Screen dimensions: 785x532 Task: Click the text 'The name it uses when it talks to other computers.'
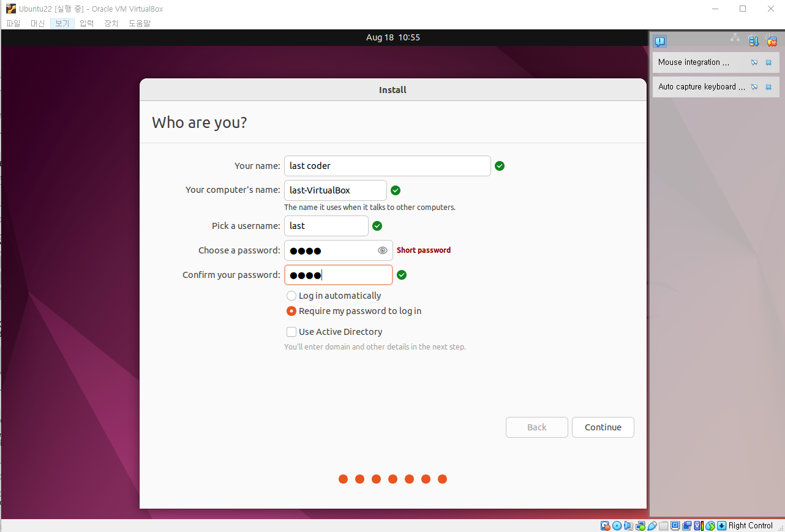coord(370,208)
